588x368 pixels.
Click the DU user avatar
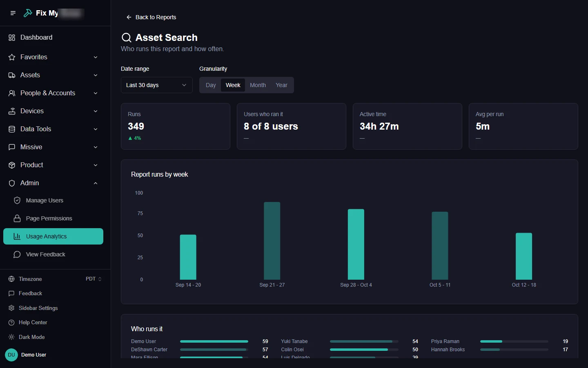tap(11, 355)
